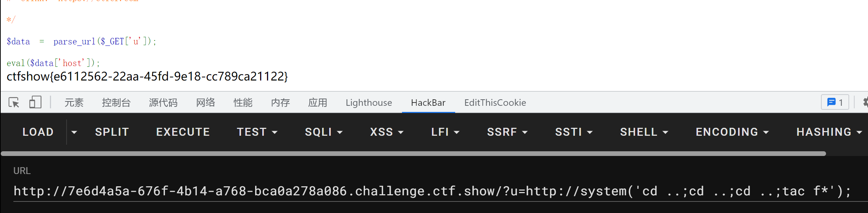Screen dimensions: 868x213
Task: Open the SHELL dropdown menu
Action: [x=644, y=132]
